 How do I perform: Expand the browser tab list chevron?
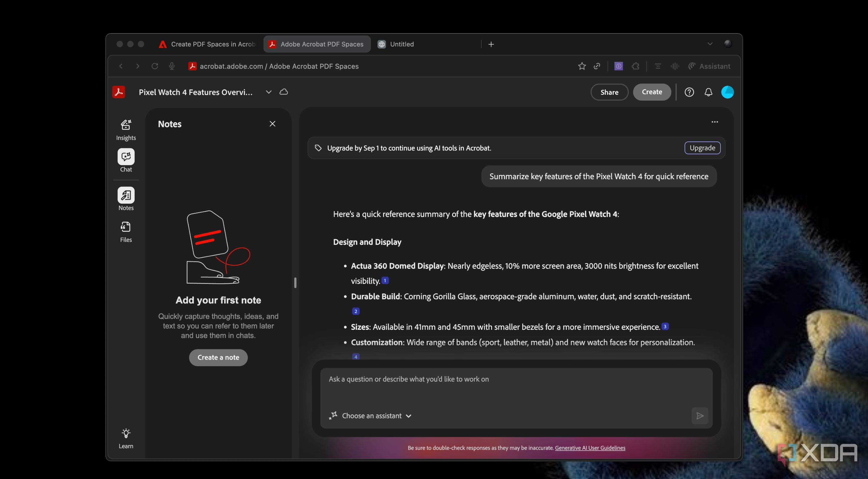point(710,44)
